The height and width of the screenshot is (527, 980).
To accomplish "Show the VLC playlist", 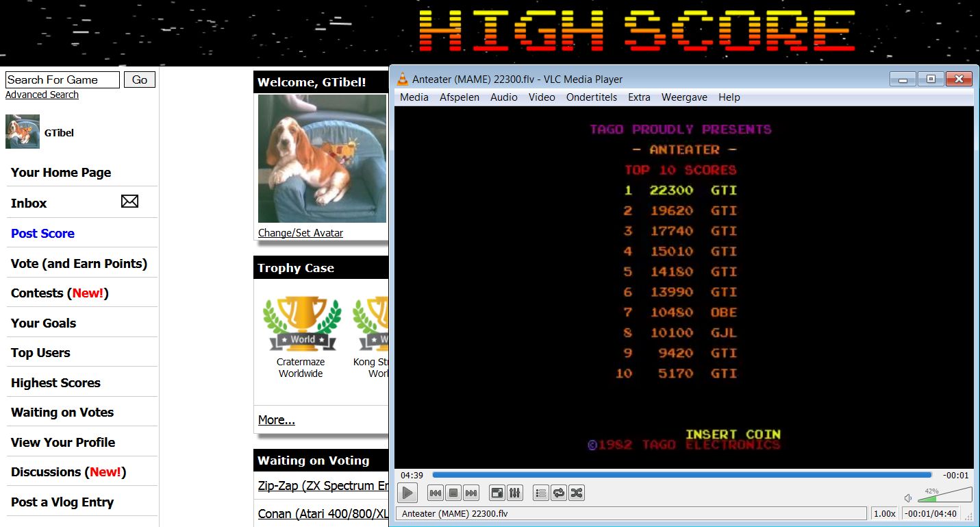I will [541, 493].
